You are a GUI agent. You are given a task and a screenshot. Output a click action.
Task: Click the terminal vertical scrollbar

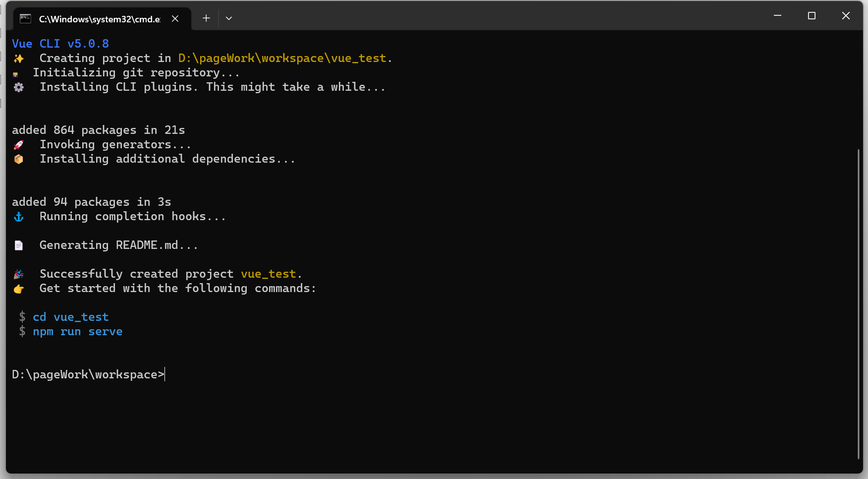pyautogui.click(x=859, y=303)
